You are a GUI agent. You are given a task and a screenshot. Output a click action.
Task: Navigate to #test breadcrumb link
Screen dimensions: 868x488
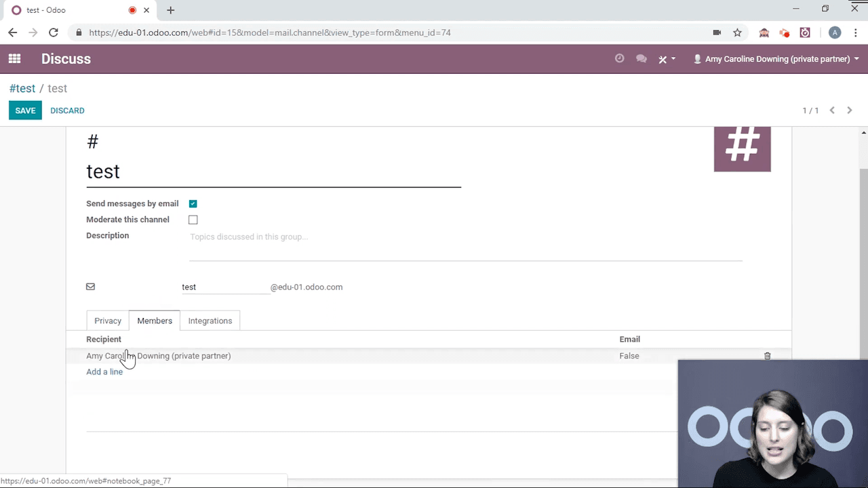point(22,89)
